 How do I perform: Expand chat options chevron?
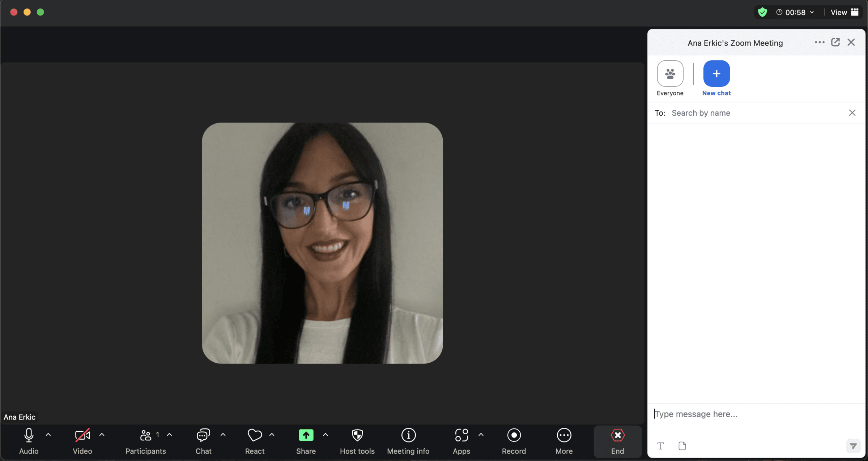click(x=223, y=435)
